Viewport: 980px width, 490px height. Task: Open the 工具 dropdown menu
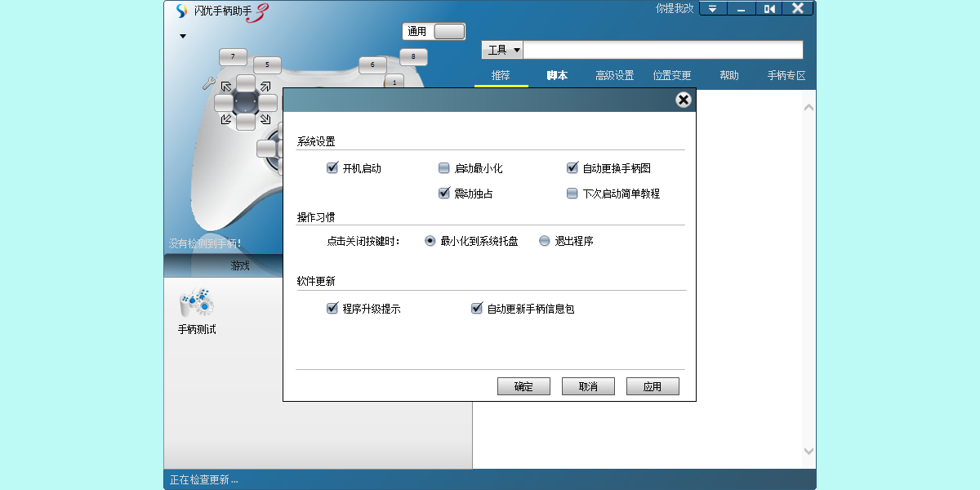click(501, 49)
